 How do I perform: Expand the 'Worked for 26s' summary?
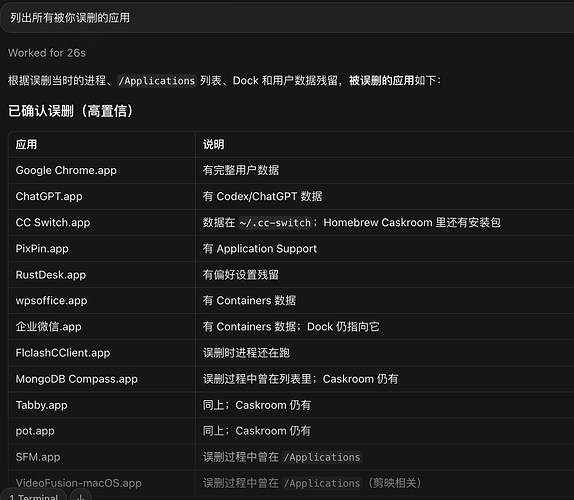[47, 53]
